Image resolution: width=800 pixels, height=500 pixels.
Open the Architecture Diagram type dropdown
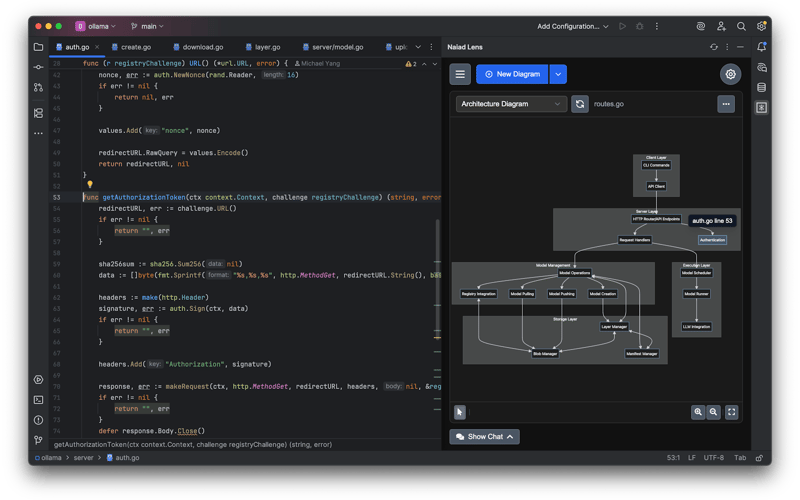[x=511, y=104]
